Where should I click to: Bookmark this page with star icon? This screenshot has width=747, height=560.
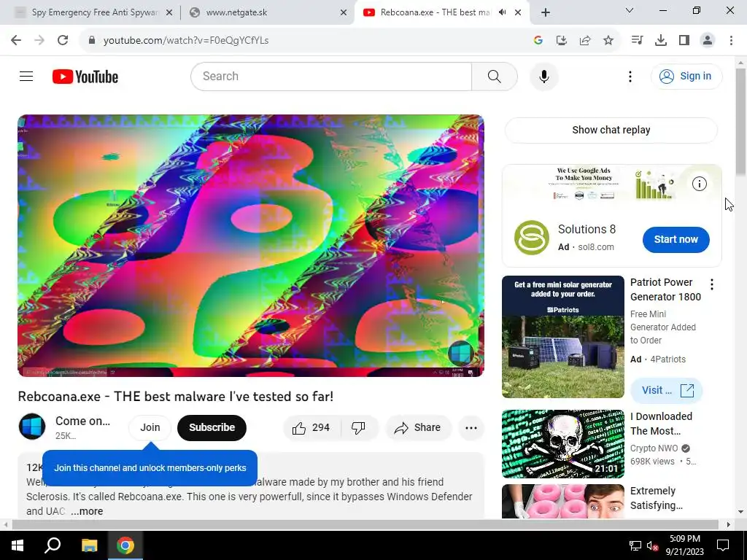click(x=608, y=41)
